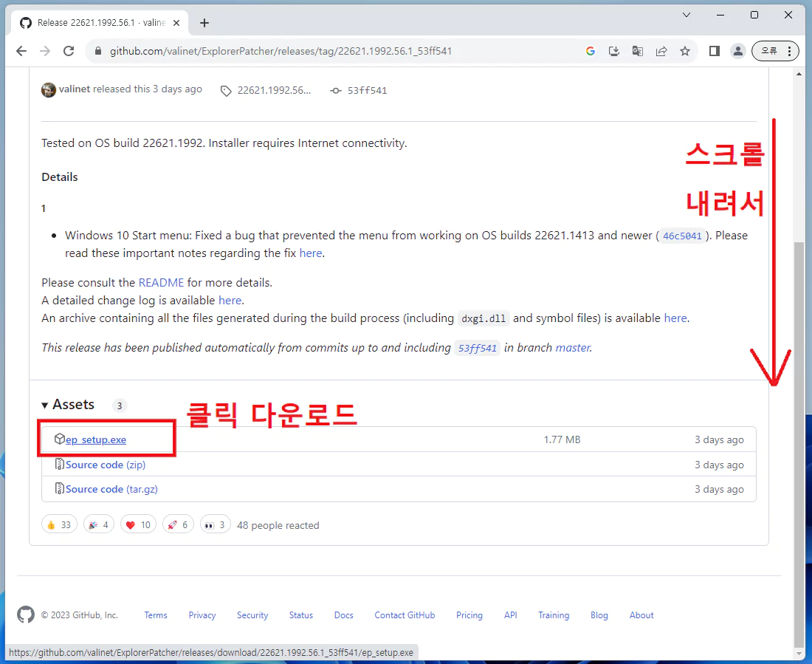Screen dimensions: 812x664
Task: Click the Source code tar.gz file icon
Action: (60, 488)
